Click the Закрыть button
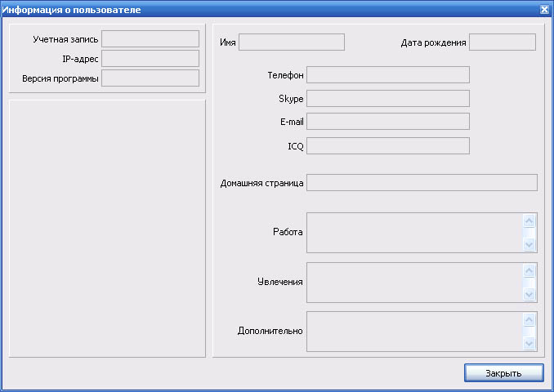Image resolution: width=554 pixels, height=392 pixels. click(x=503, y=372)
